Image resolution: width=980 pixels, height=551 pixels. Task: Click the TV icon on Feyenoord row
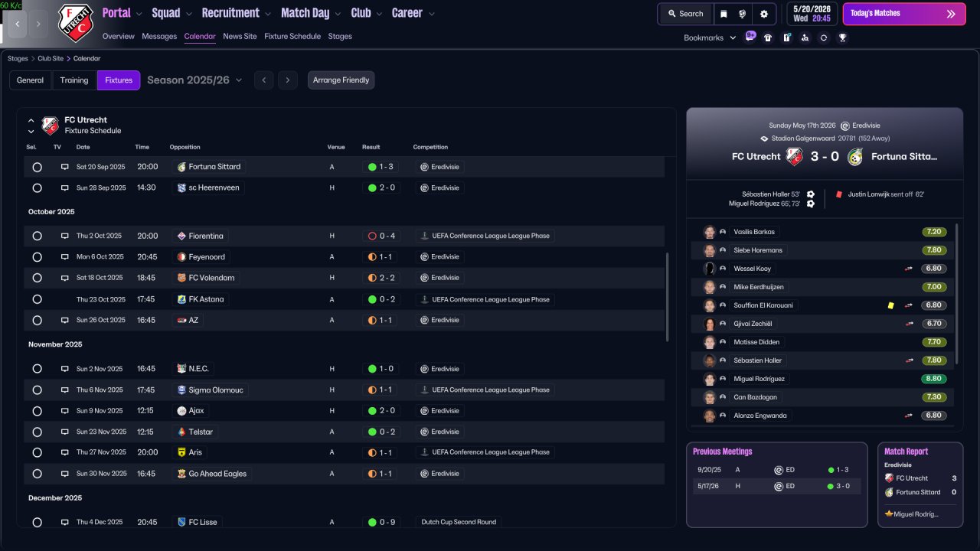[x=65, y=257]
